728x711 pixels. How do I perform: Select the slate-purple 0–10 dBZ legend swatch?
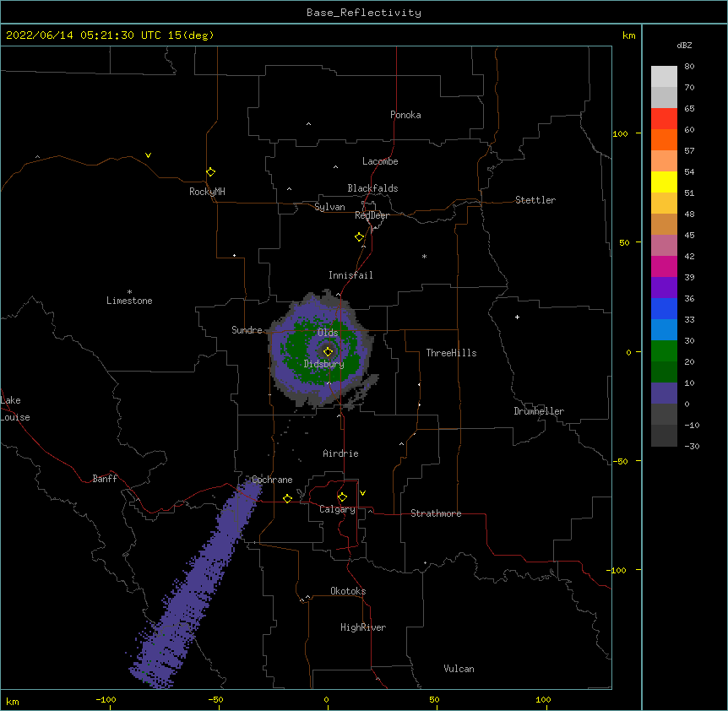[664, 393]
